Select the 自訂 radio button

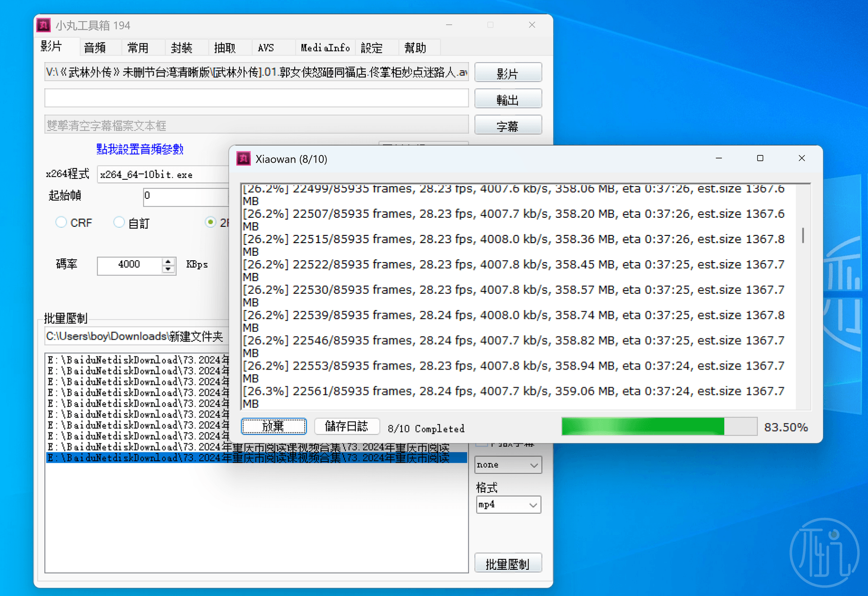(x=119, y=222)
